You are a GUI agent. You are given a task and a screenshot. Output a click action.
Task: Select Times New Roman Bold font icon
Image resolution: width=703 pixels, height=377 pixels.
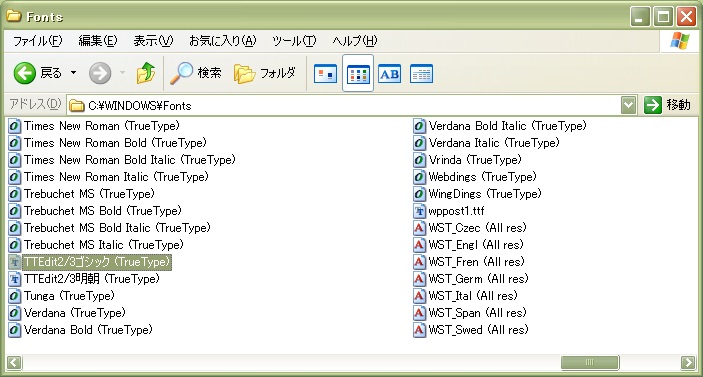(14, 143)
